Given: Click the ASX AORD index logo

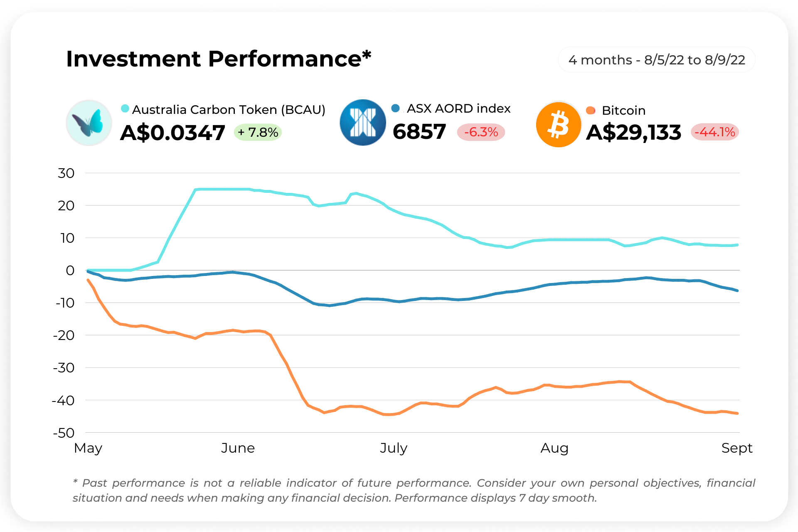Looking at the screenshot, I should [363, 123].
